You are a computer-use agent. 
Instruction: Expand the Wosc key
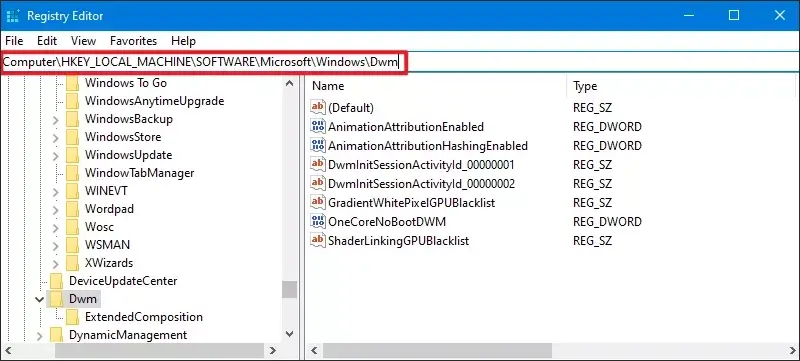(56, 227)
